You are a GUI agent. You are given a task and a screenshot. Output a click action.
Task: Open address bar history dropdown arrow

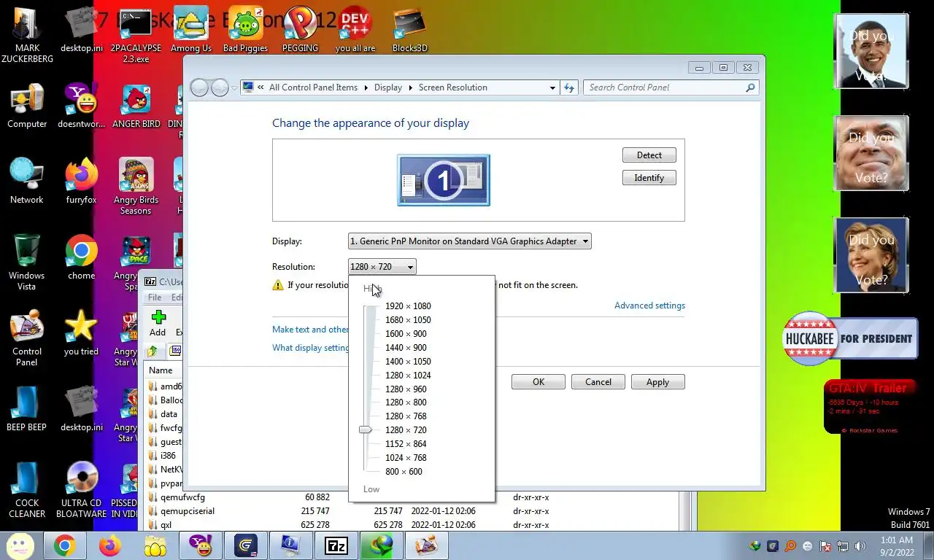tap(552, 87)
